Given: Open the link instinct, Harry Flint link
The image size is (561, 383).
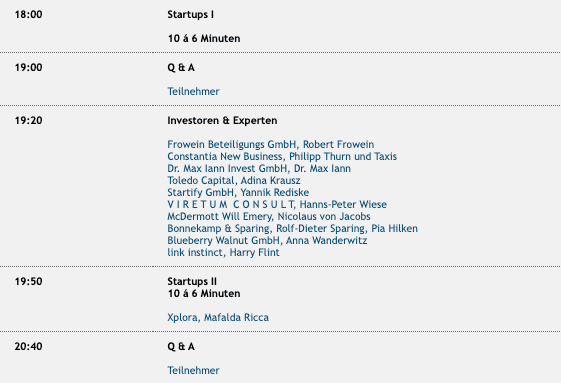Looking at the screenshot, I should [x=223, y=253].
